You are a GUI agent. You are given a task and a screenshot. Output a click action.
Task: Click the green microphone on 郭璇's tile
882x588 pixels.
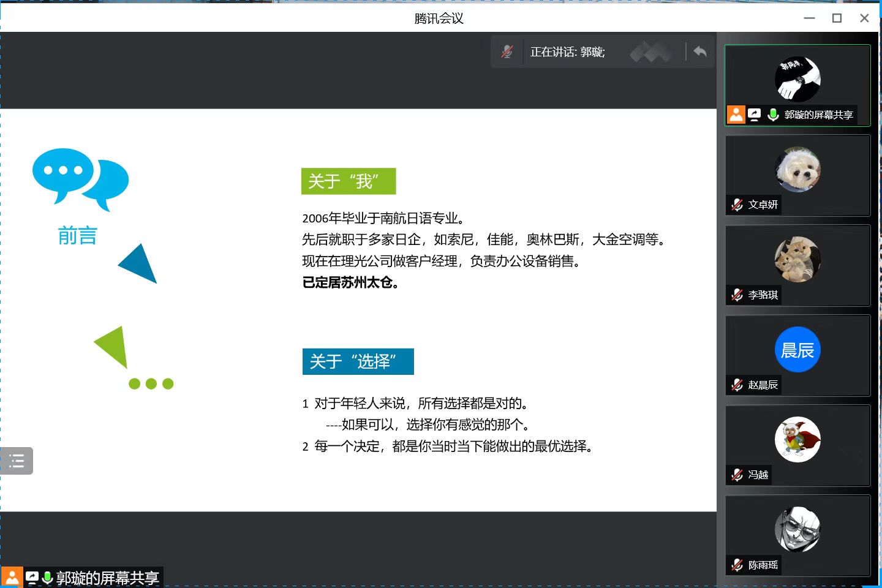(773, 115)
